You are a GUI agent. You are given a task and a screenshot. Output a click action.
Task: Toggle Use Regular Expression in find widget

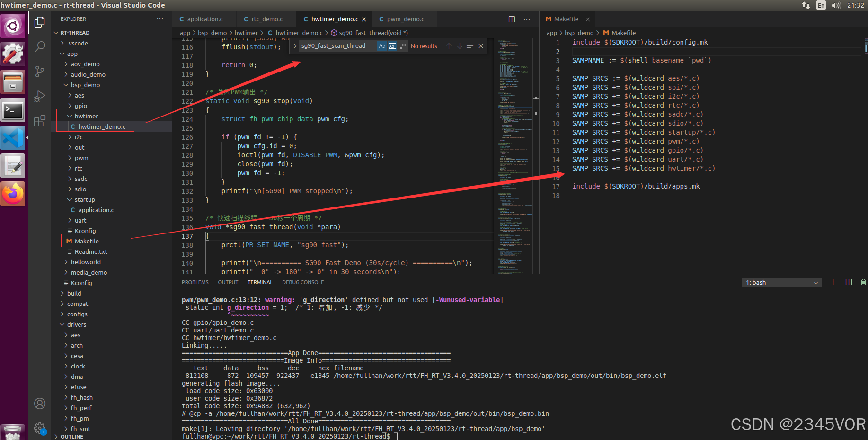tap(403, 46)
